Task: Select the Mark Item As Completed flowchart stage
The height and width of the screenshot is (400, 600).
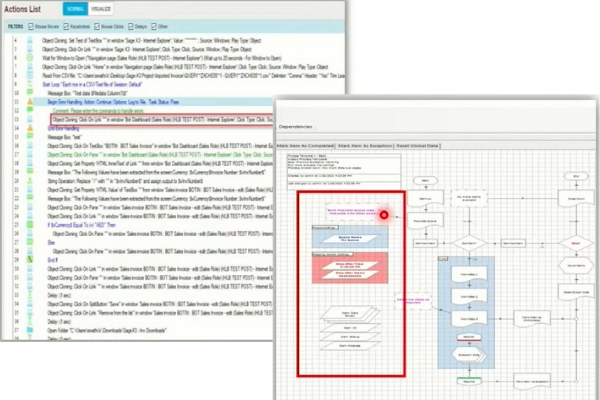Action: click(x=532, y=319)
